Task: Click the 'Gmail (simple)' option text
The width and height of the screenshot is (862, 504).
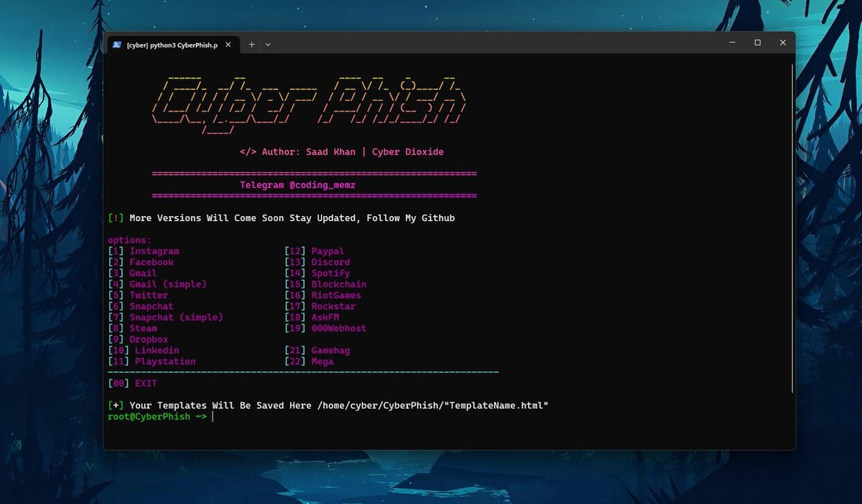Action: click(x=168, y=284)
